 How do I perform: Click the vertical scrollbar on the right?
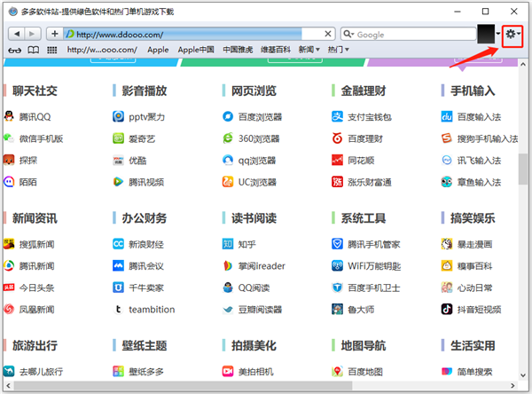click(523, 177)
